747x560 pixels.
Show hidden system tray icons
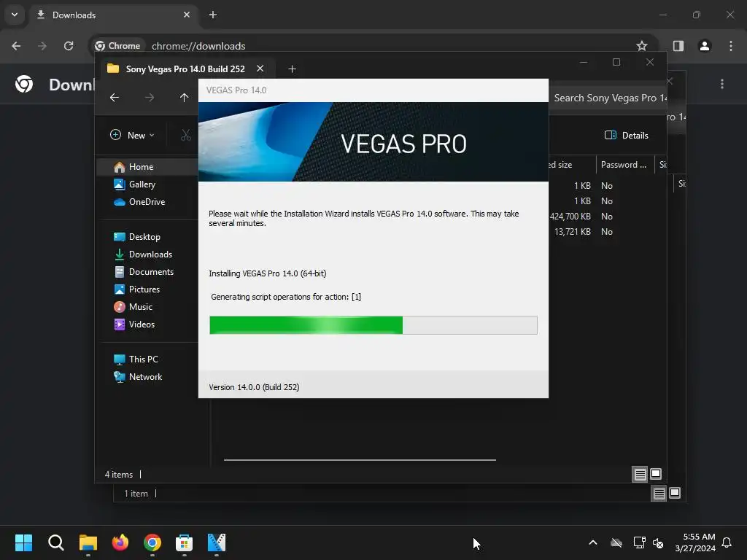click(593, 542)
